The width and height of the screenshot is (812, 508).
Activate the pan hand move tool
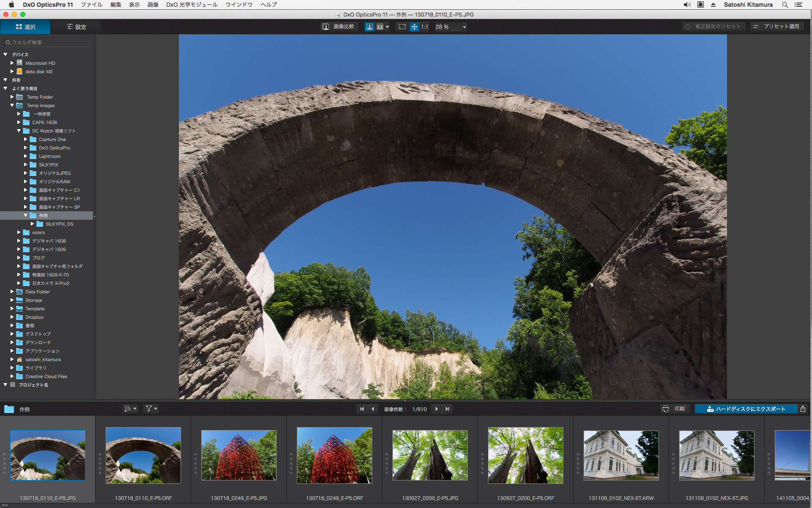click(414, 27)
